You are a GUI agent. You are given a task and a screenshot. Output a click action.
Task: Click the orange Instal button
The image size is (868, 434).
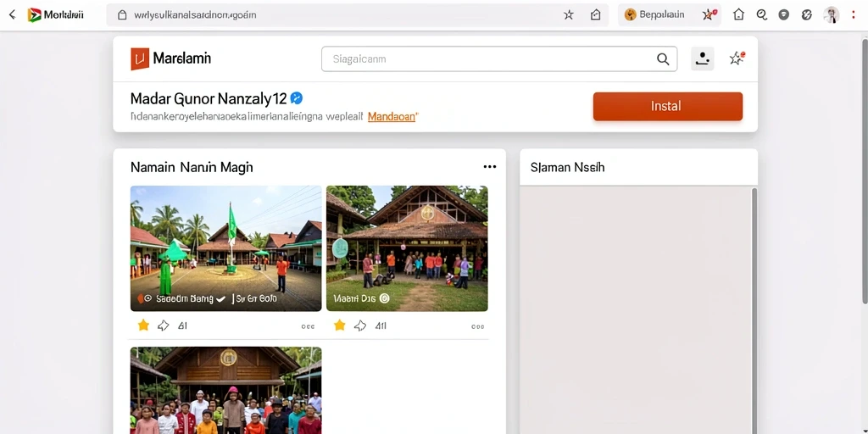coord(668,106)
